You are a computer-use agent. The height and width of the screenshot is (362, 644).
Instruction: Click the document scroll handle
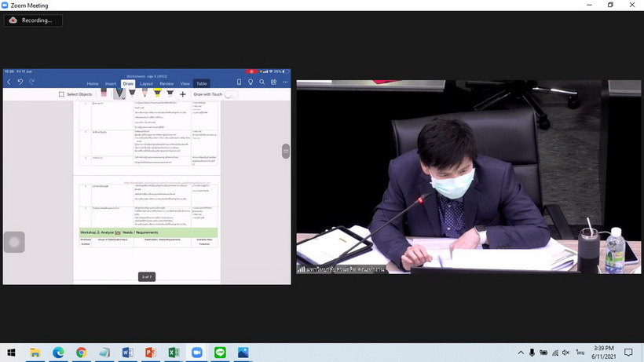tap(286, 151)
